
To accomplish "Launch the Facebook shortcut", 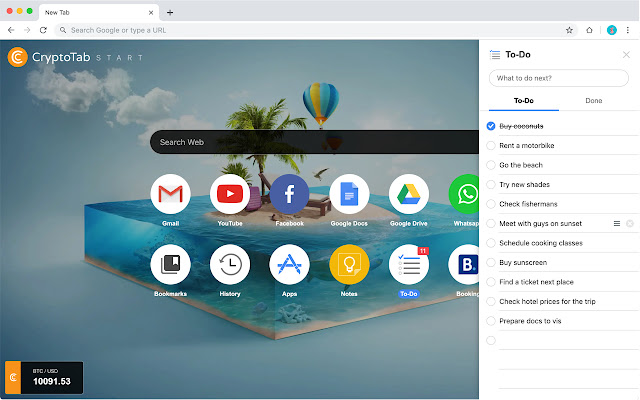I will 289,193.
